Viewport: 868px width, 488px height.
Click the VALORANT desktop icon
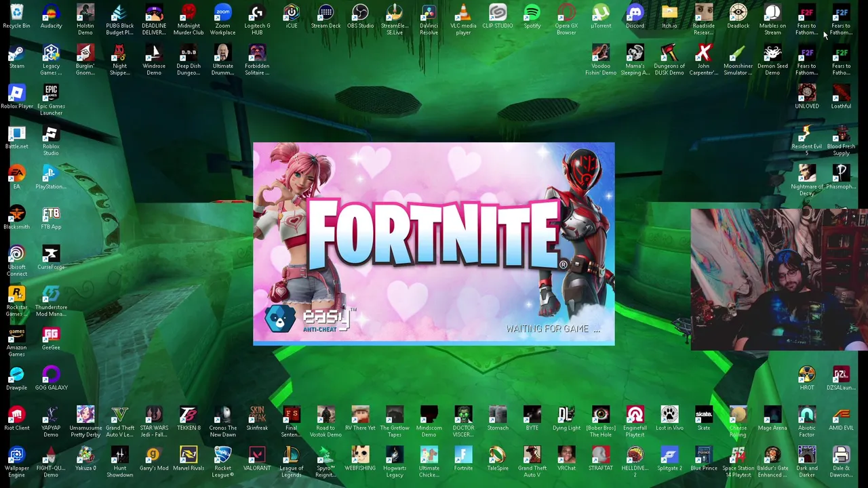coord(257,459)
